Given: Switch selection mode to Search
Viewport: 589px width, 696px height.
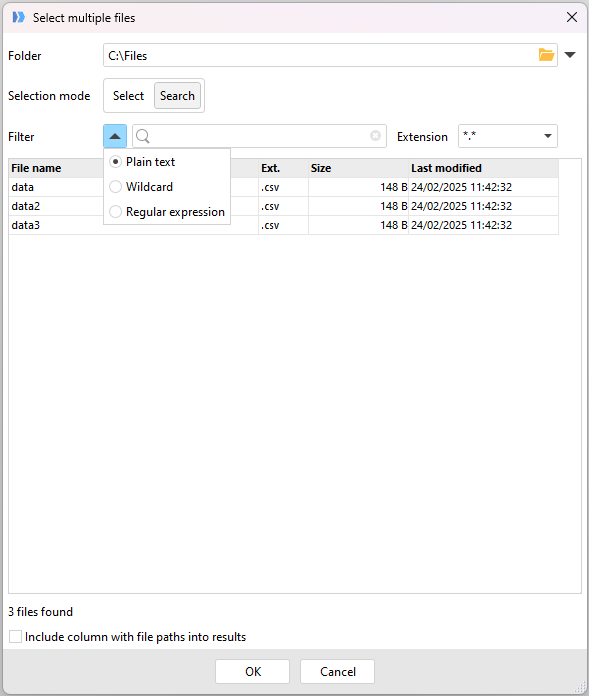Looking at the screenshot, I should pyautogui.click(x=178, y=96).
